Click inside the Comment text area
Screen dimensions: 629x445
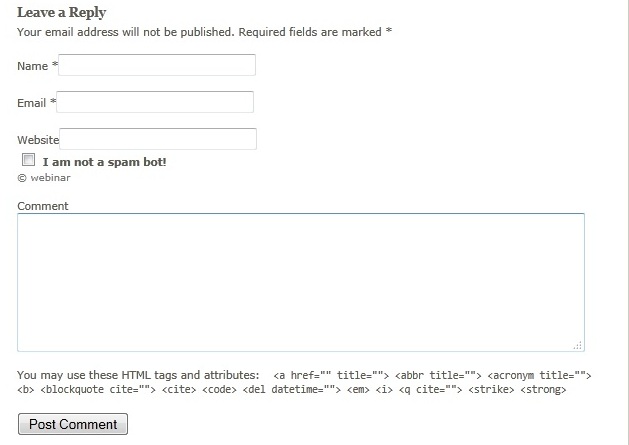pos(301,282)
